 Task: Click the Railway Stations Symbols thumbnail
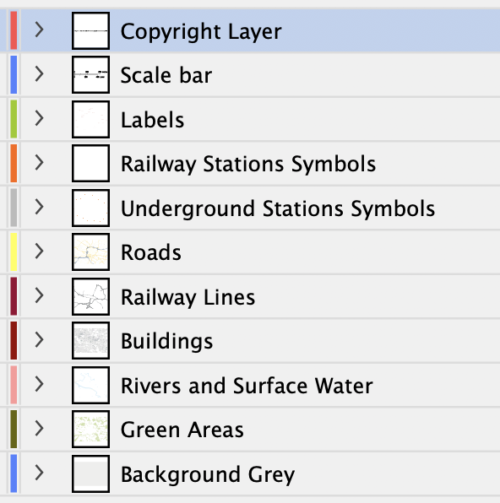(x=91, y=163)
